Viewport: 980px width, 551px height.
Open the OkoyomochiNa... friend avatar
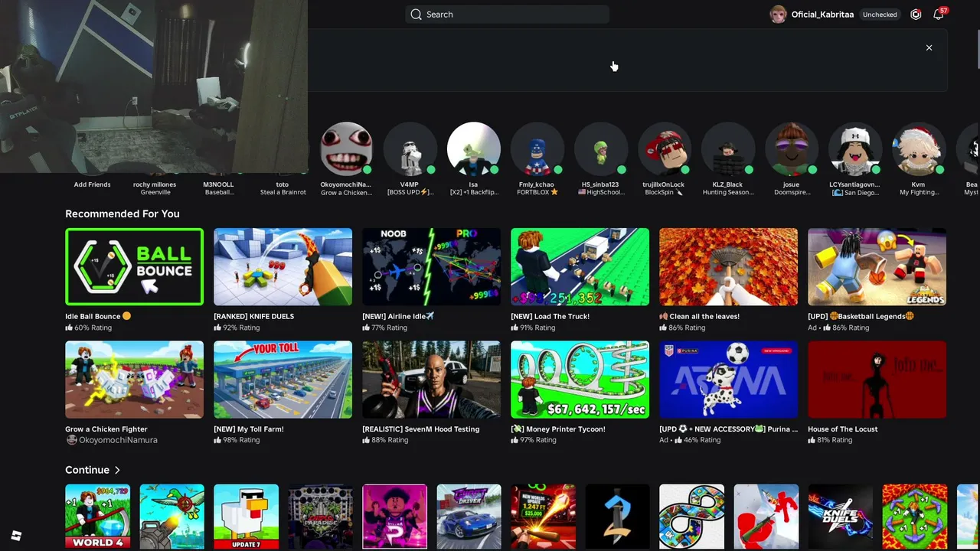[346, 149]
